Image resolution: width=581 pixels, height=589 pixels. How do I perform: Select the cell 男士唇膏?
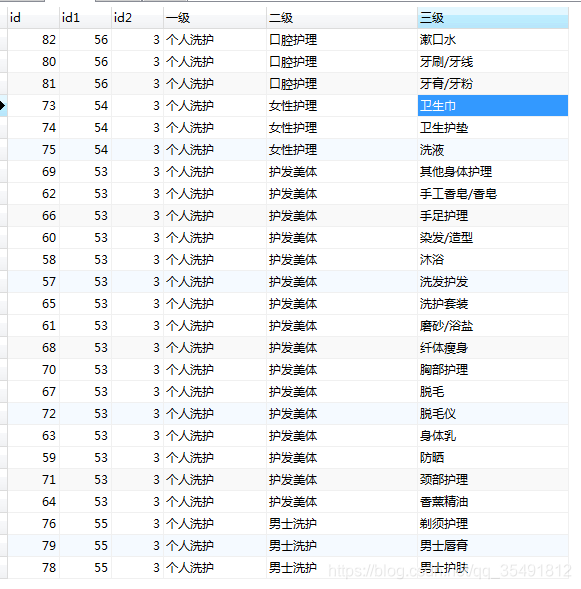(493, 545)
